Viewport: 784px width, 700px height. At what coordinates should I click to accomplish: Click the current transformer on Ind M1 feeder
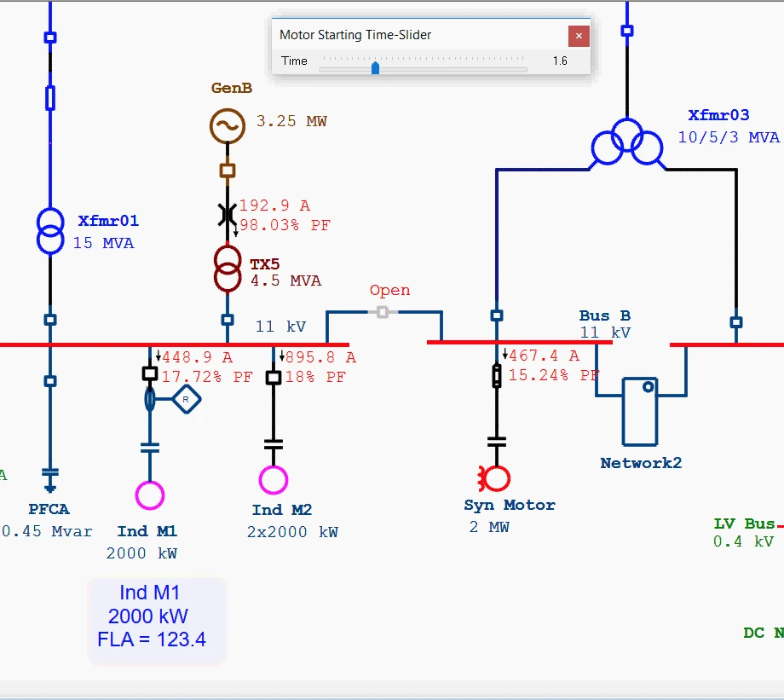click(x=149, y=400)
